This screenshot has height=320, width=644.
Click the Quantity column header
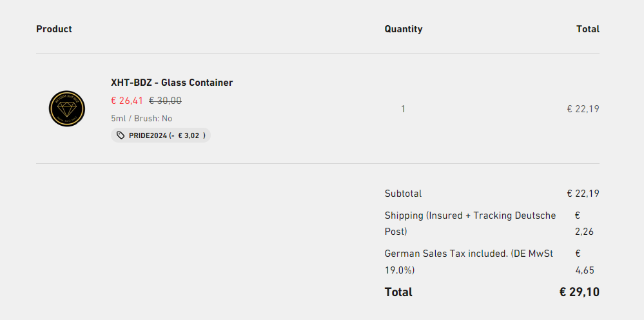[x=404, y=29]
